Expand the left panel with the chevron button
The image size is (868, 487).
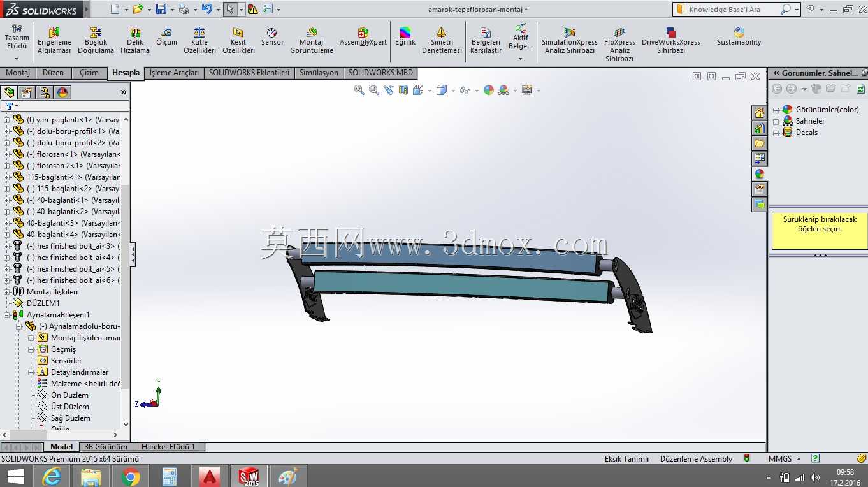tap(124, 92)
